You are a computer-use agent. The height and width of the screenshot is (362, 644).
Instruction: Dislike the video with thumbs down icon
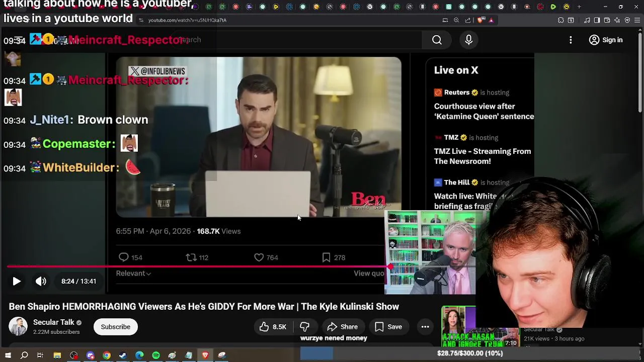click(304, 327)
